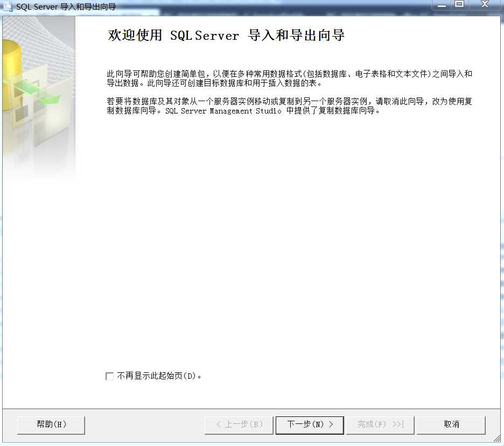Click the 下一步(N) button

[x=310, y=425]
